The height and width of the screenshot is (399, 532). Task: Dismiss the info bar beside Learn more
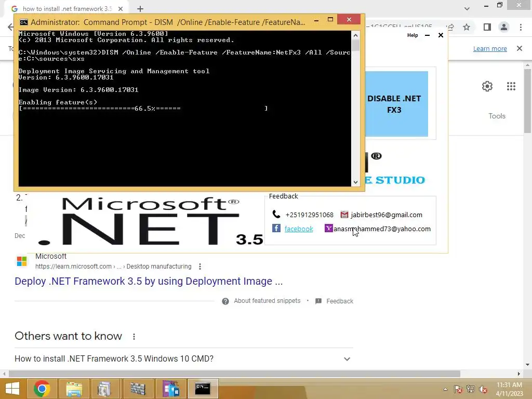[520, 48]
